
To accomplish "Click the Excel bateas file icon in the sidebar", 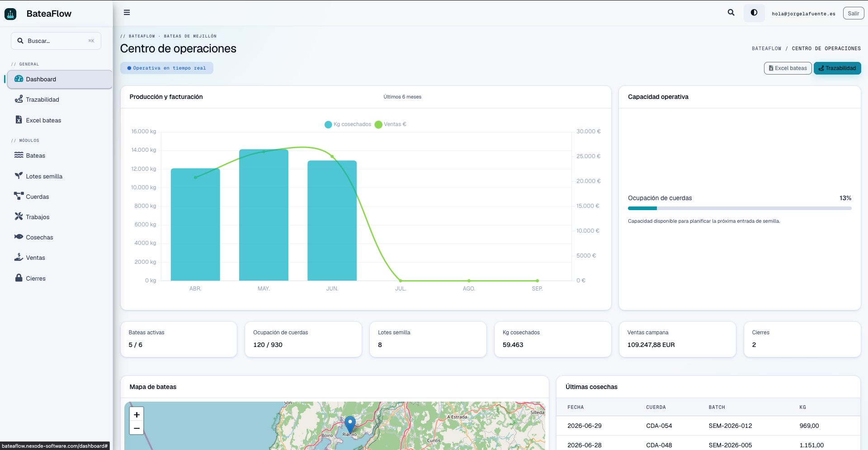I will (x=19, y=120).
